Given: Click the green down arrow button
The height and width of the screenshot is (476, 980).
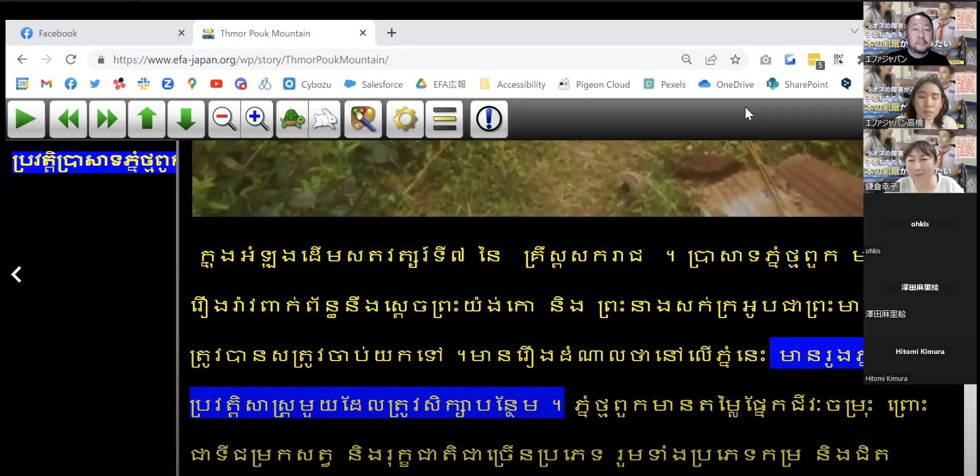Looking at the screenshot, I should pos(186,119).
